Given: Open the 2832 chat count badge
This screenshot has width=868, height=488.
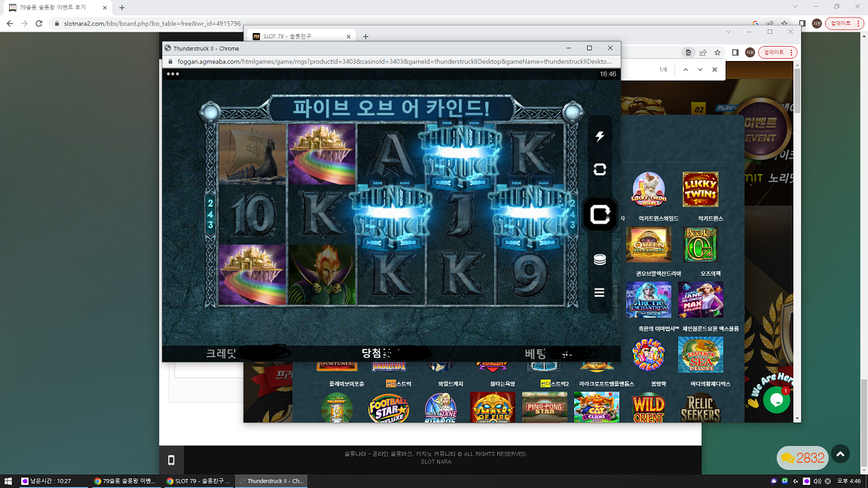Looking at the screenshot, I should pyautogui.click(x=802, y=458).
